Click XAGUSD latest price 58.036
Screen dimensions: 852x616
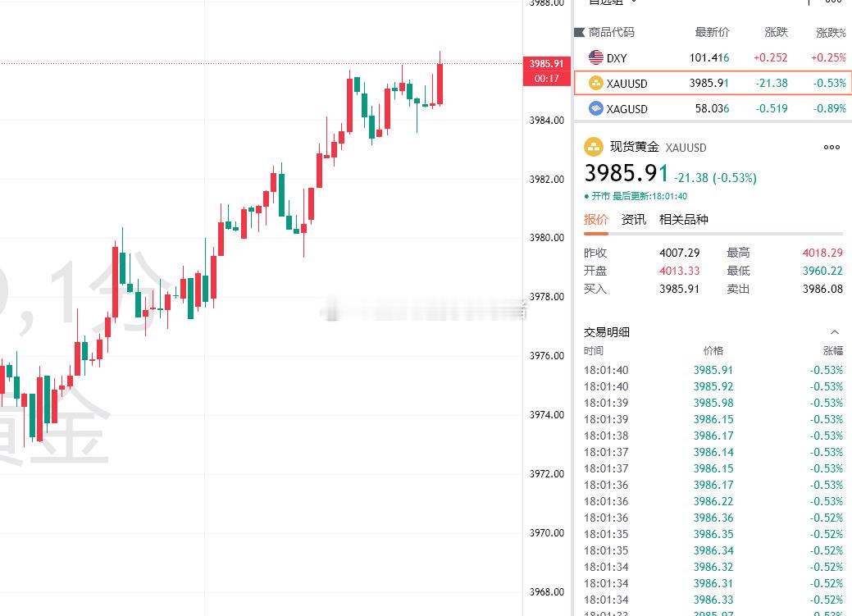[x=712, y=109]
